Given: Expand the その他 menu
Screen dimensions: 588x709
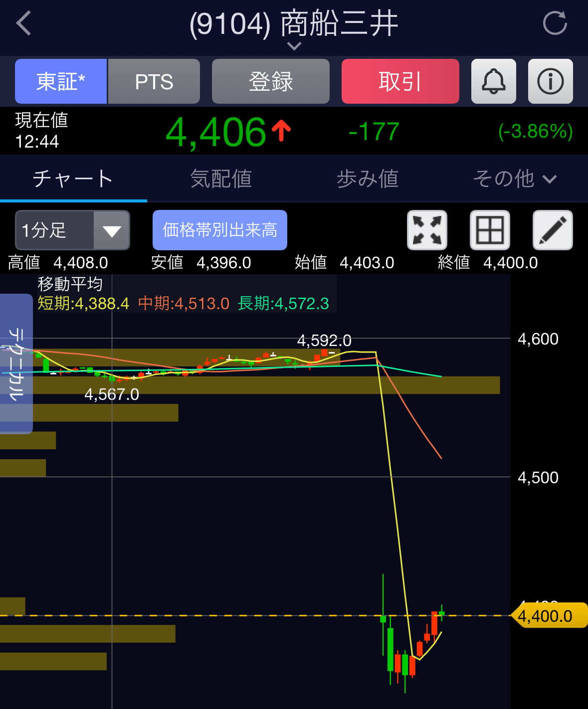Looking at the screenshot, I should pyautogui.click(x=514, y=178).
